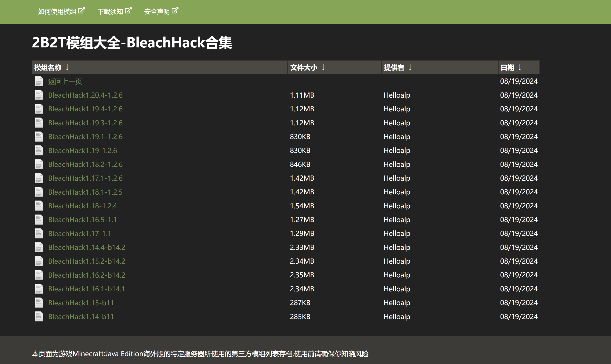The width and height of the screenshot is (611, 364).
Task: Click 846KB file size cell
Action: 300,164
